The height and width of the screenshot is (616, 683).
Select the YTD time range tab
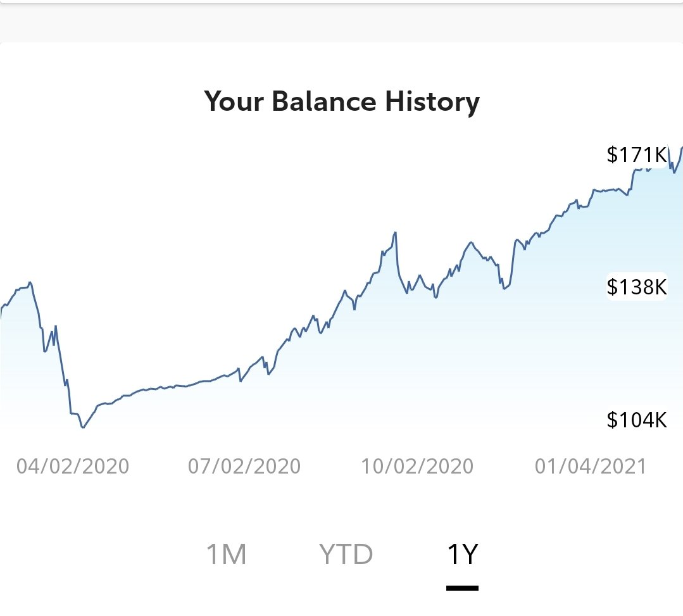(x=346, y=554)
